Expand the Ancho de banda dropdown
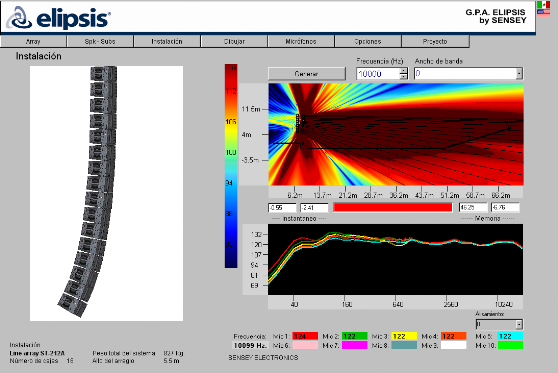 pos(519,74)
